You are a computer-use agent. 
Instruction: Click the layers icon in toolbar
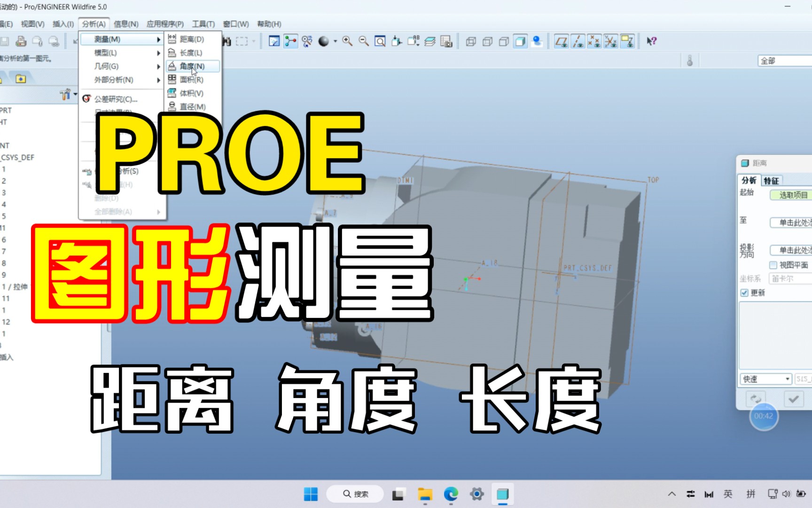(x=430, y=41)
